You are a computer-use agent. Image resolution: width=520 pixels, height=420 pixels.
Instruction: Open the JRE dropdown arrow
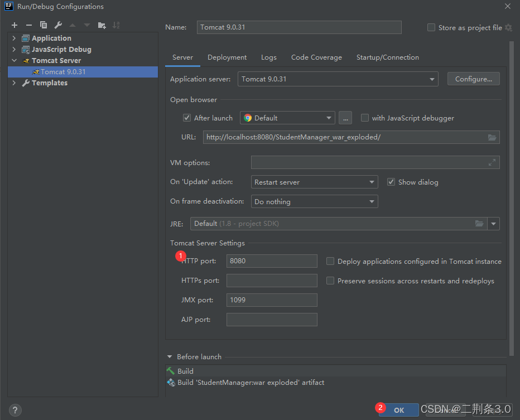[x=493, y=224]
